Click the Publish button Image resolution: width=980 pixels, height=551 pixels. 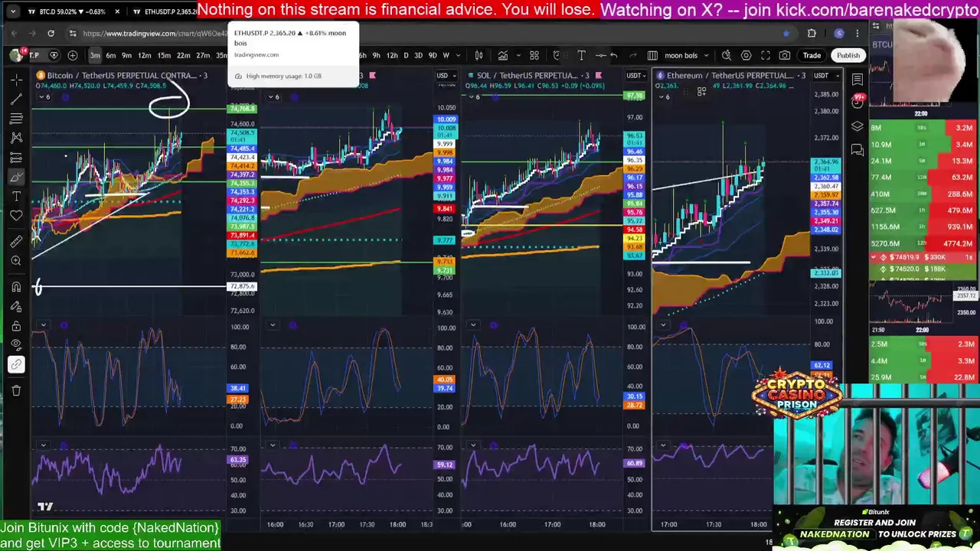(848, 55)
